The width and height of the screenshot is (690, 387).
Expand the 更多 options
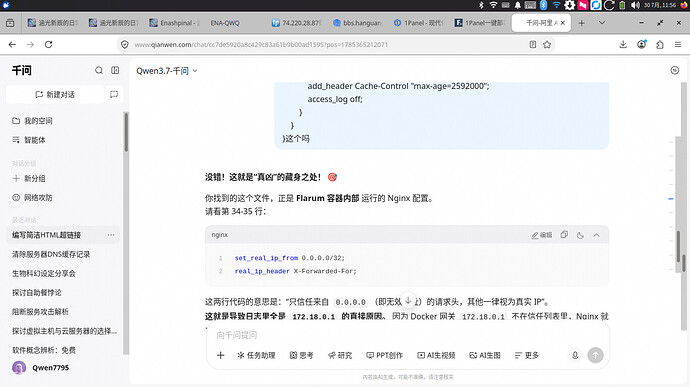[x=527, y=355]
